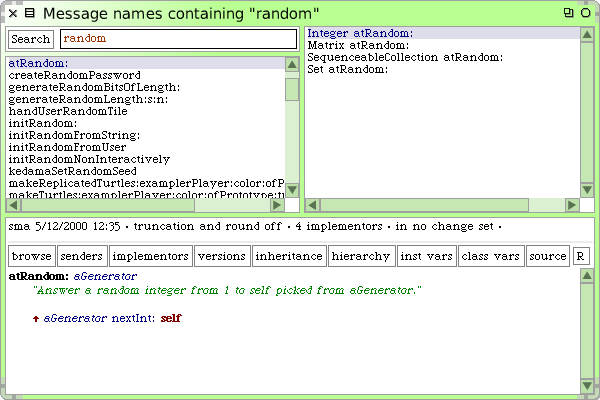The height and width of the screenshot is (400, 600).
Task: Click the source dropdown button
Action: [548, 256]
